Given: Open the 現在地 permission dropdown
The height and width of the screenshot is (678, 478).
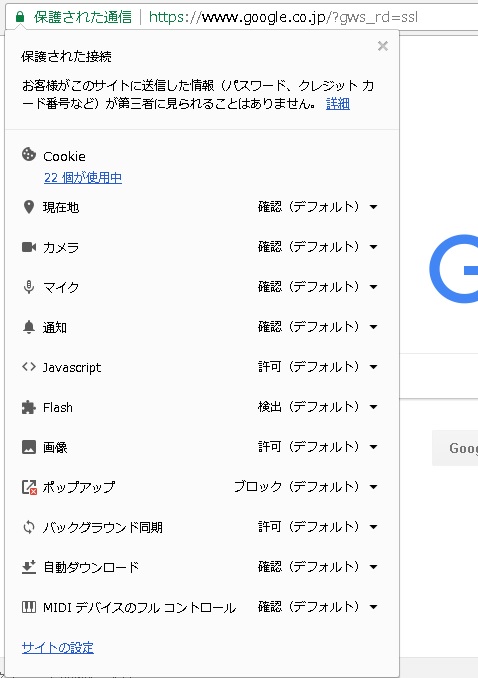Looking at the screenshot, I should click(x=318, y=207).
